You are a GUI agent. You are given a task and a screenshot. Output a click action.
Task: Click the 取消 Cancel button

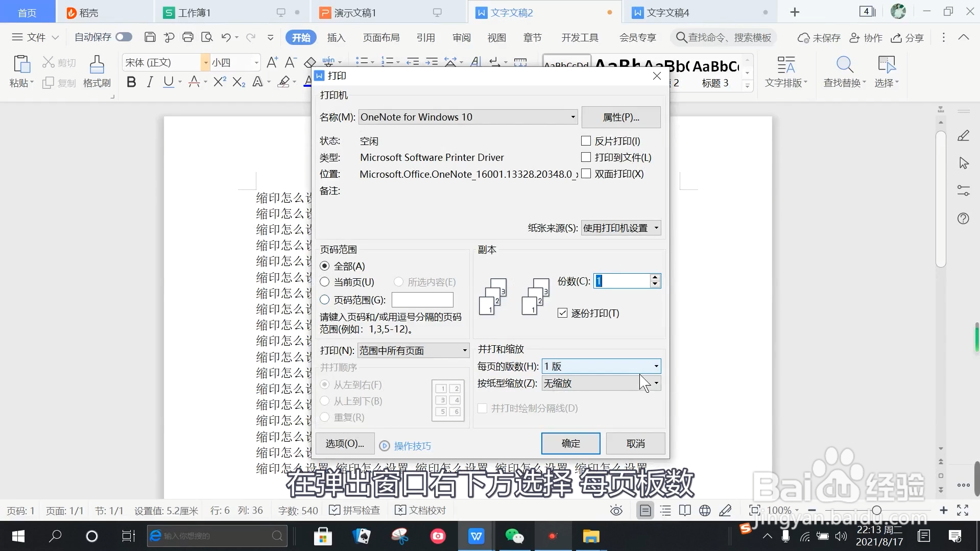click(x=635, y=443)
